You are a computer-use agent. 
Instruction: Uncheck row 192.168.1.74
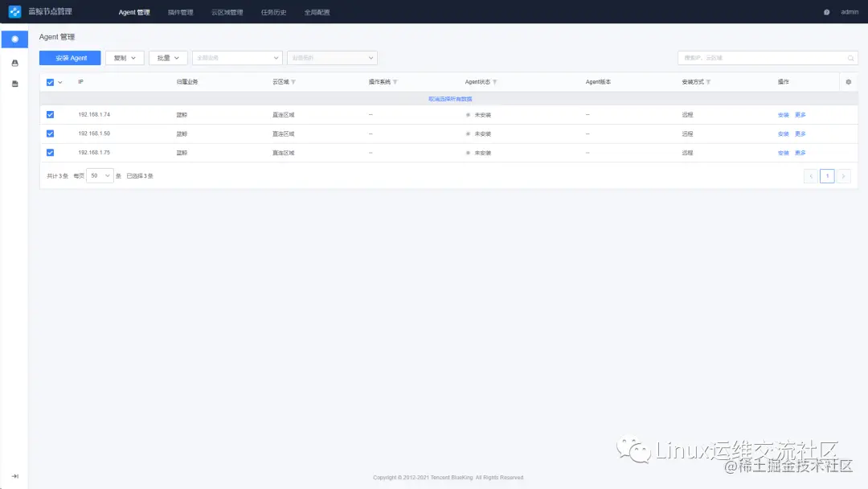coord(51,115)
